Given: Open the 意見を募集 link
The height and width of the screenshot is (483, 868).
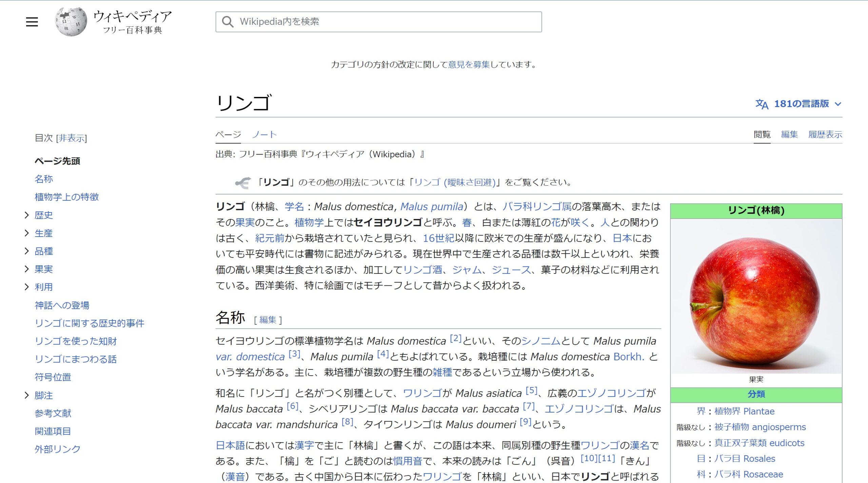Looking at the screenshot, I should 469,65.
